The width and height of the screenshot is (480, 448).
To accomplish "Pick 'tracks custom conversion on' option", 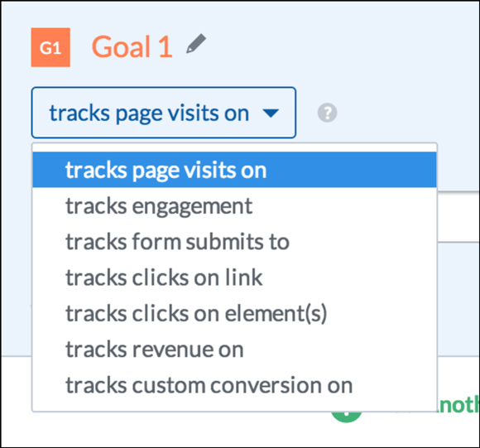I will pyautogui.click(x=234, y=385).
